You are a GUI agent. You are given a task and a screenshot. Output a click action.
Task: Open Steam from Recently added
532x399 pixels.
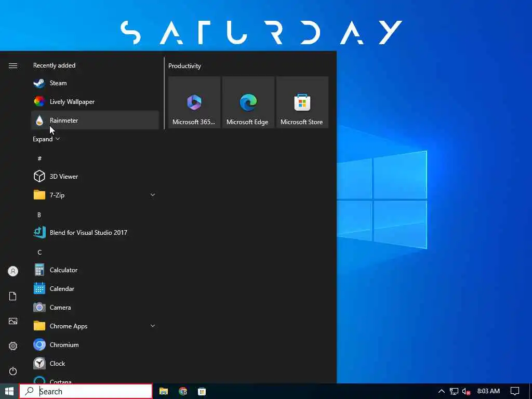[95, 83]
